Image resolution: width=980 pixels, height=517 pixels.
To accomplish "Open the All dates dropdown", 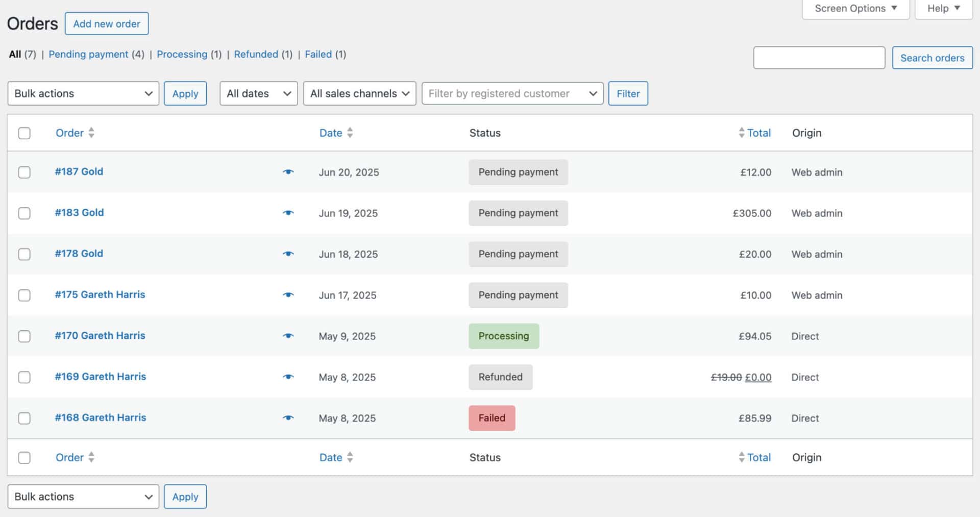I will tap(258, 93).
